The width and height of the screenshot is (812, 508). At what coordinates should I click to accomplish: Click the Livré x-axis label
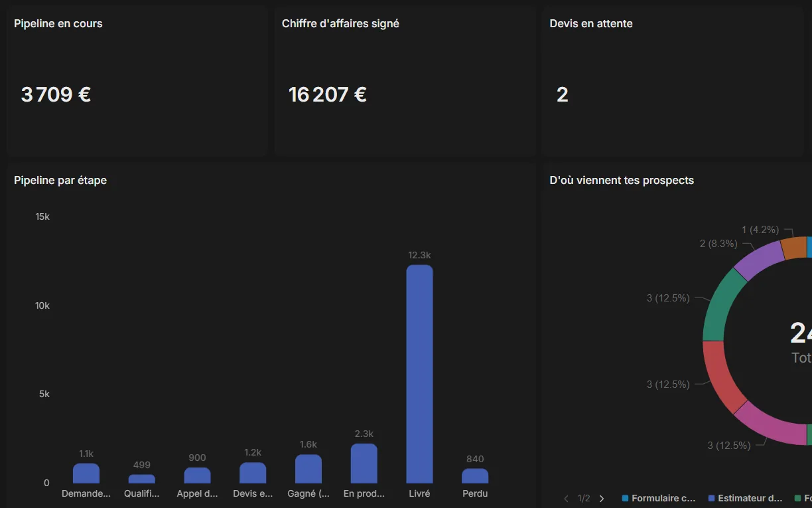[419, 493]
